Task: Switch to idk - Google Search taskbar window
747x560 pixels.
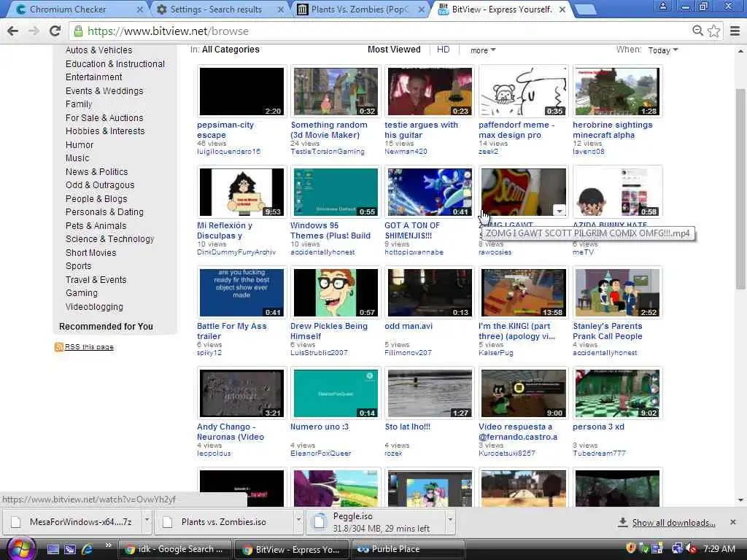Action: (174, 549)
